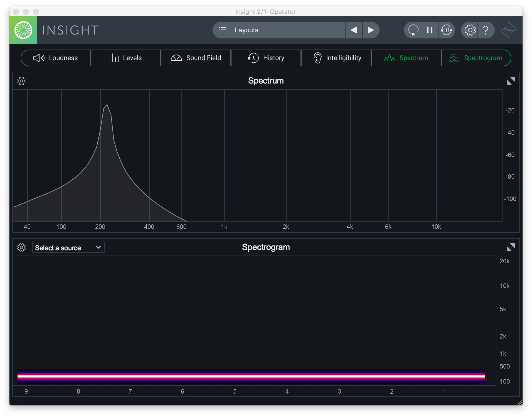Pause the metering display

(430, 30)
